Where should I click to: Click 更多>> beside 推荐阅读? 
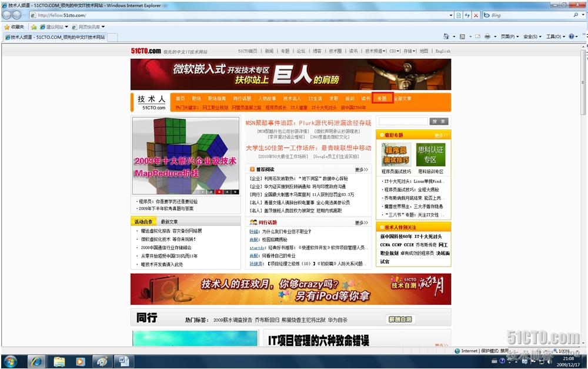pyautogui.click(x=362, y=169)
